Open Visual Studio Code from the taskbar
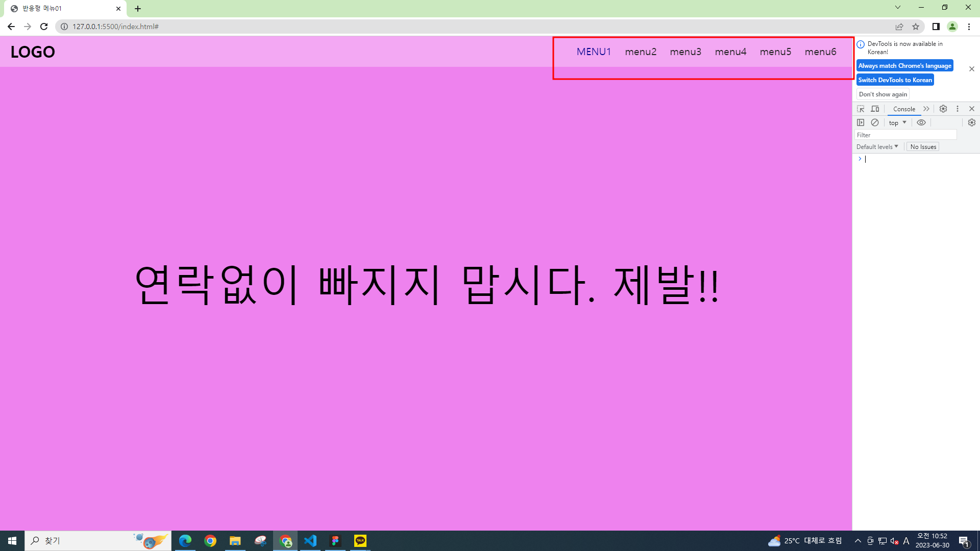The width and height of the screenshot is (980, 551). (x=310, y=540)
